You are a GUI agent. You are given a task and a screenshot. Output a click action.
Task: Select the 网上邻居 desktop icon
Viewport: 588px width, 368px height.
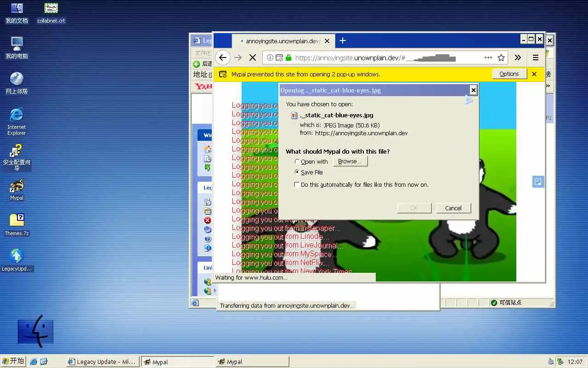tap(17, 83)
